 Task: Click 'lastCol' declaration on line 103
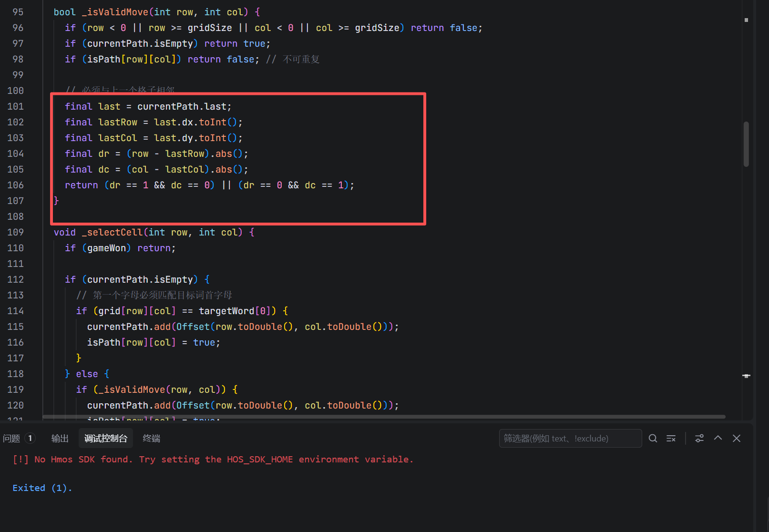click(x=118, y=138)
